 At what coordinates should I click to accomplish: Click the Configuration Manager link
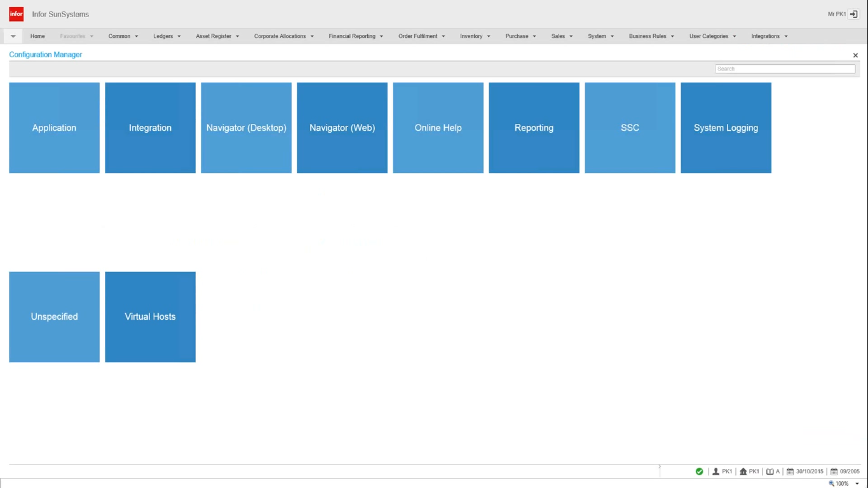45,55
